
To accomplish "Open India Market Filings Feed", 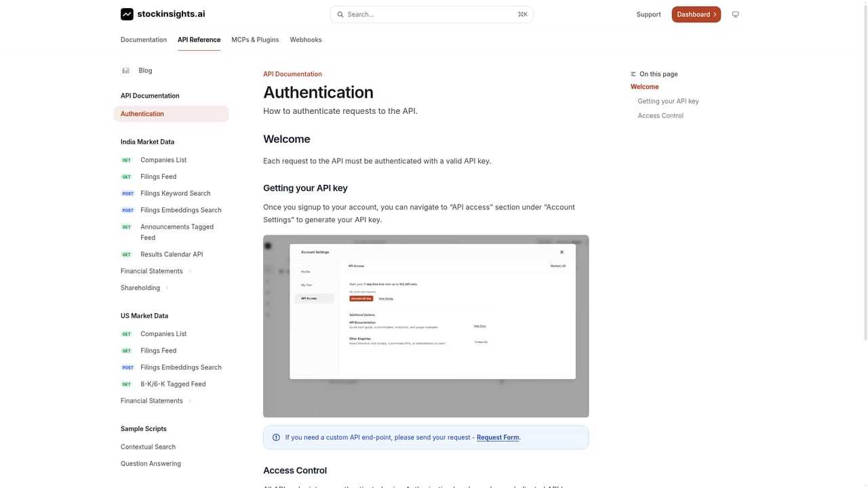I will tap(158, 177).
